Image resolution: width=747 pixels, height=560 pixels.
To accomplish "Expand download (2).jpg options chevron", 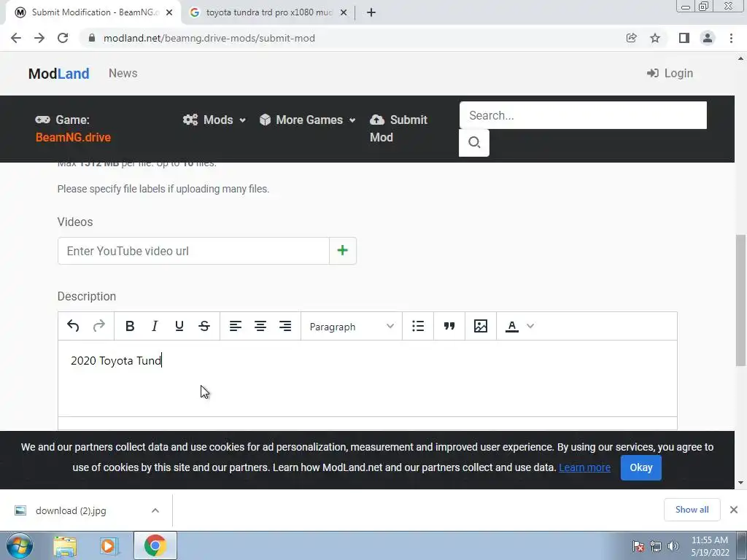I will (x=155, y=510).
